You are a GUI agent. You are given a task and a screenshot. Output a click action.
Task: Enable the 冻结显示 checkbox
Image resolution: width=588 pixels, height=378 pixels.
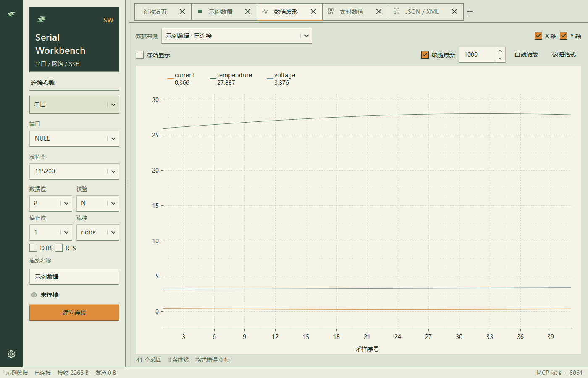click(140, 55)
